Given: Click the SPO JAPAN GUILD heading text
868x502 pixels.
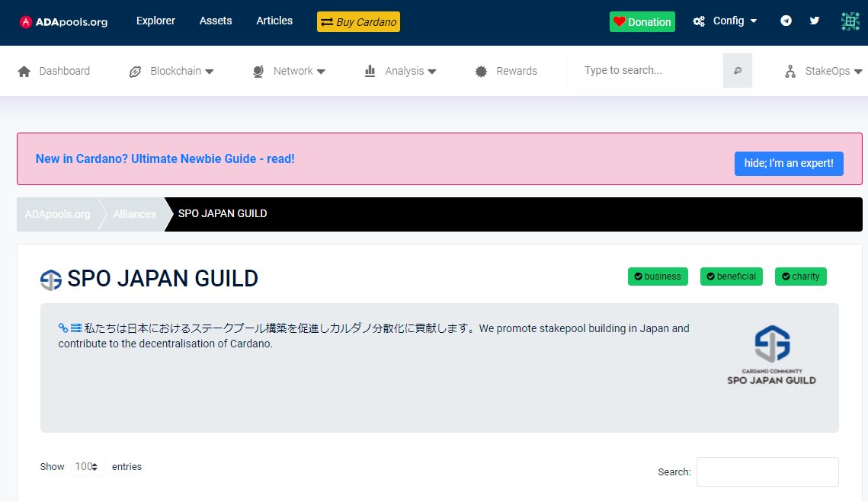Looking at the screenshot, I should 162,278.
